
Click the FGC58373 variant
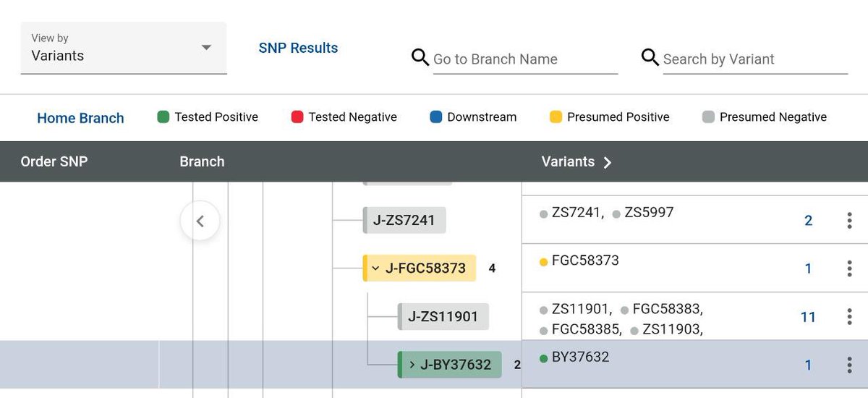coord(585,261)
